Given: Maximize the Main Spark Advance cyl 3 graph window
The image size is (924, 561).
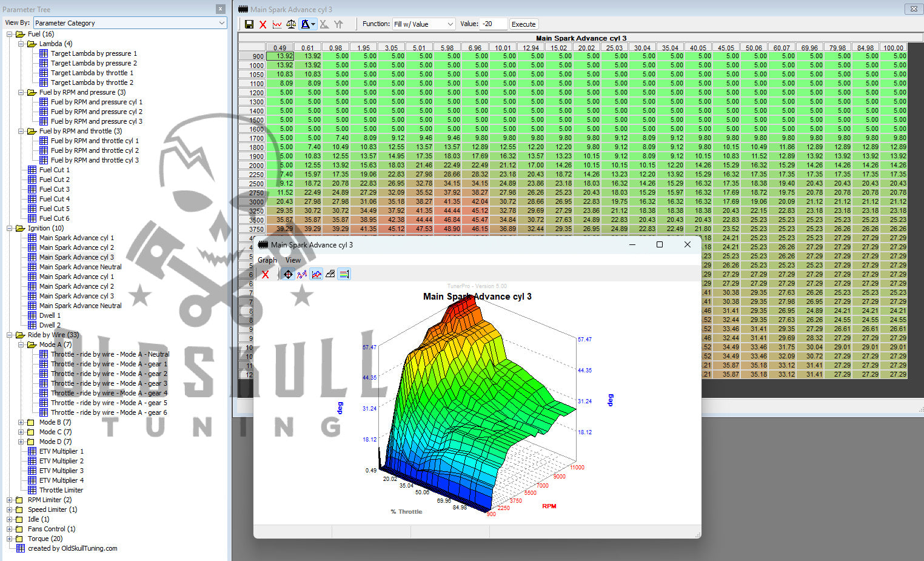Looking at the screenshot, I should pos(660,244).
